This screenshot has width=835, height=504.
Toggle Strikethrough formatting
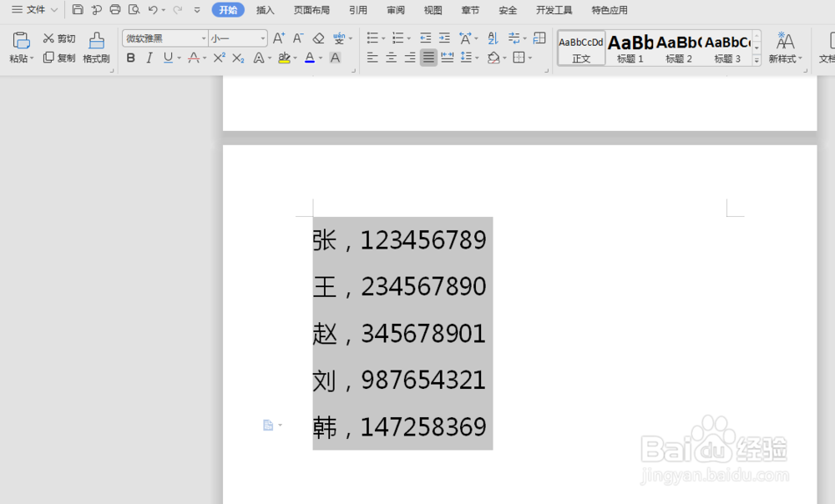point(194,58)
